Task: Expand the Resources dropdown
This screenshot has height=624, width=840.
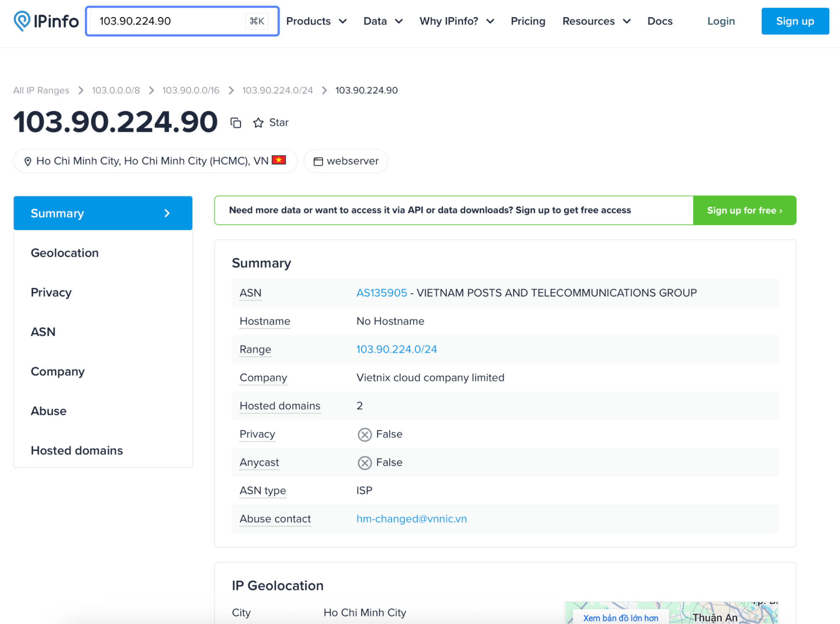Action: coord(596,21)
